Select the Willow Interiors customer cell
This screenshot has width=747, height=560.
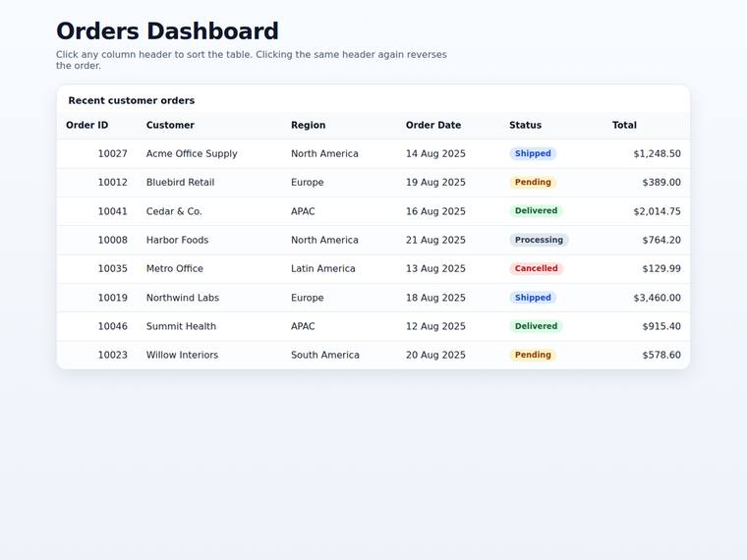209,355
